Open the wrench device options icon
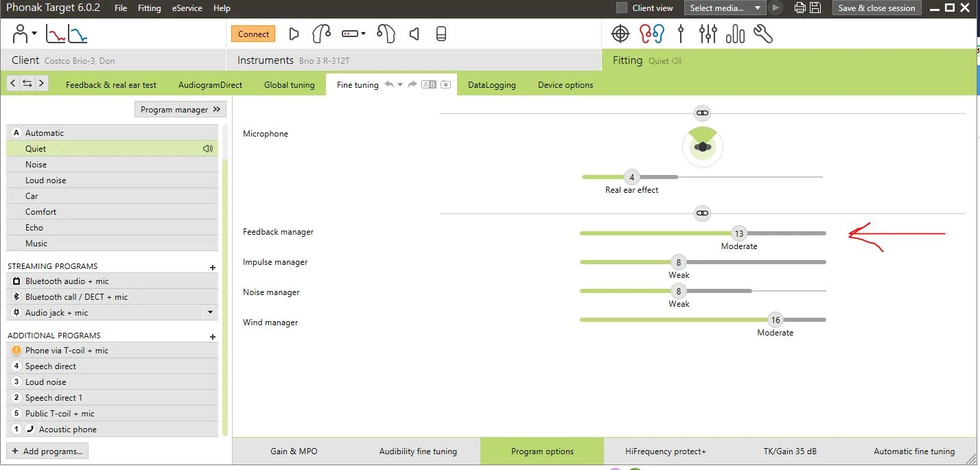Screen dimensions: 980x470 [763, 34]
